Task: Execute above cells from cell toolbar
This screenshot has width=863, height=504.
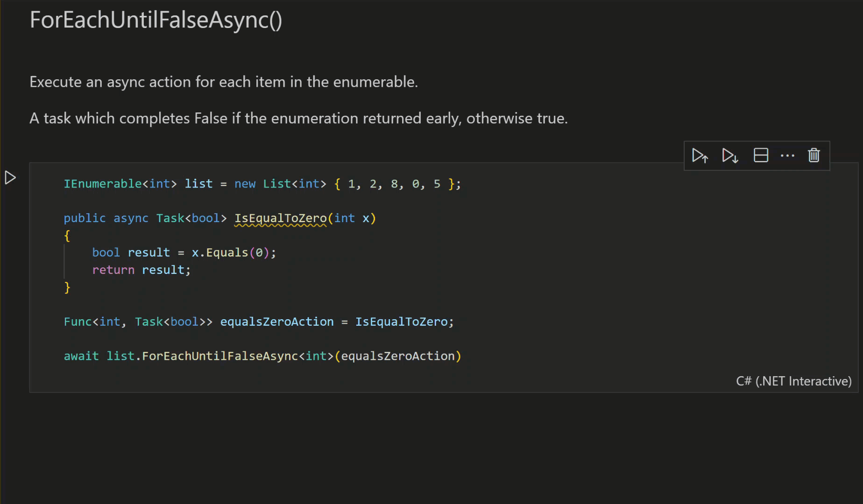Action: (x=700, y=155)
